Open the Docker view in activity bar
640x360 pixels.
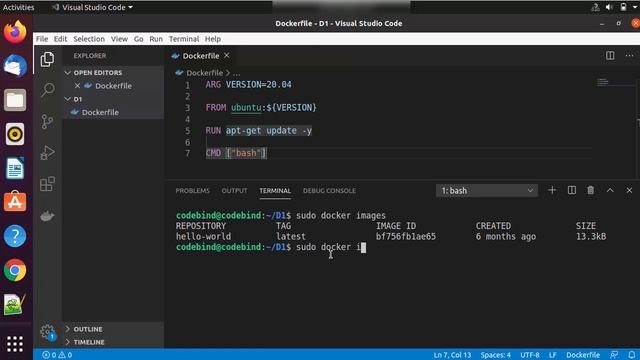click(x=47, y=216)
